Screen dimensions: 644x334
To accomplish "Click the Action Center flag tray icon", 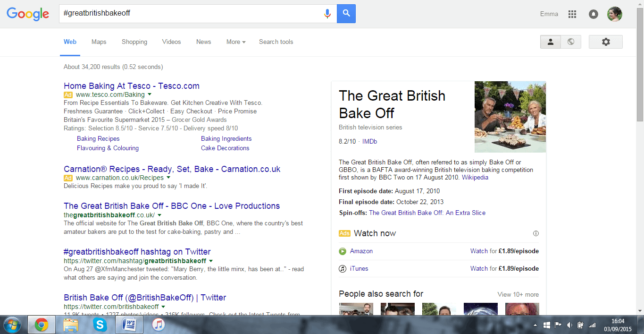I will click(558, 325).
